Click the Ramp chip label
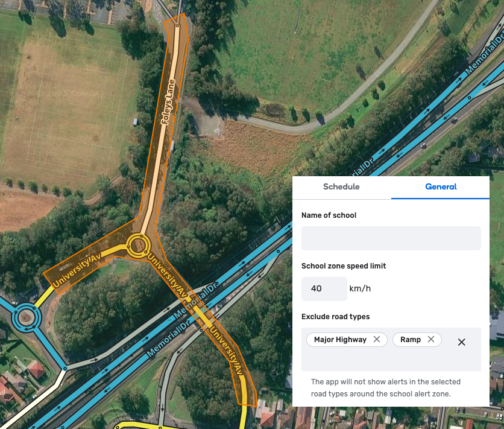504x429 pixels. tap(411, 340)
